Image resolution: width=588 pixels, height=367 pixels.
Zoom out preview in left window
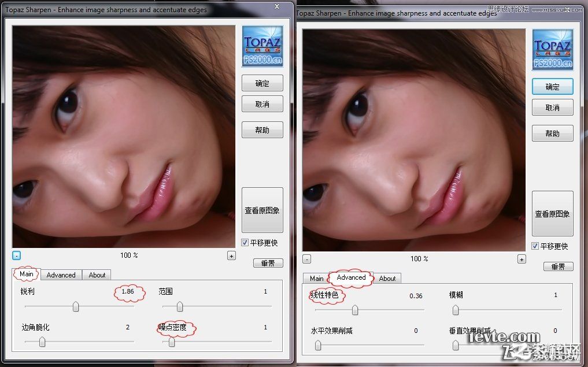coord(16,255)
